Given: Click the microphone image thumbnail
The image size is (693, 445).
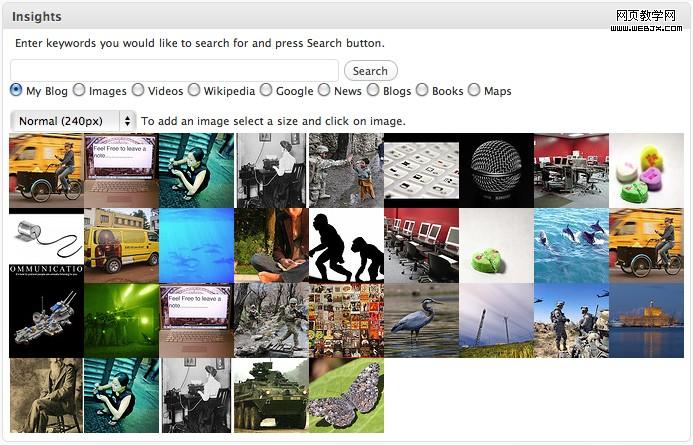Looking at the screenshot, I should pos(496,170).
